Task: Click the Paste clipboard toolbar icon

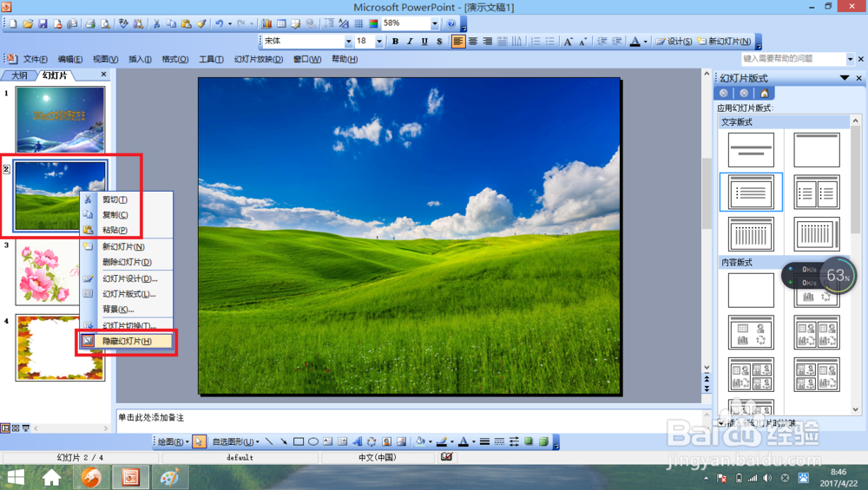Action: (x=187, y=23)
